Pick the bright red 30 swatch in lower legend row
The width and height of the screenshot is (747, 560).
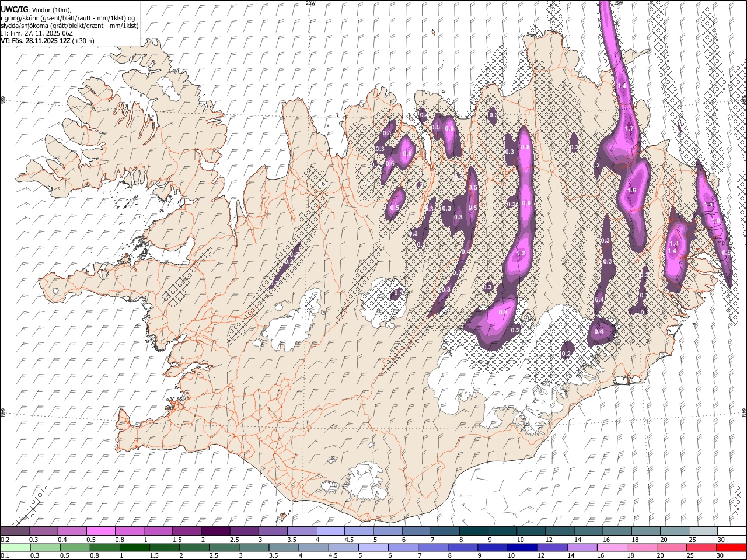tap(731, 547)
